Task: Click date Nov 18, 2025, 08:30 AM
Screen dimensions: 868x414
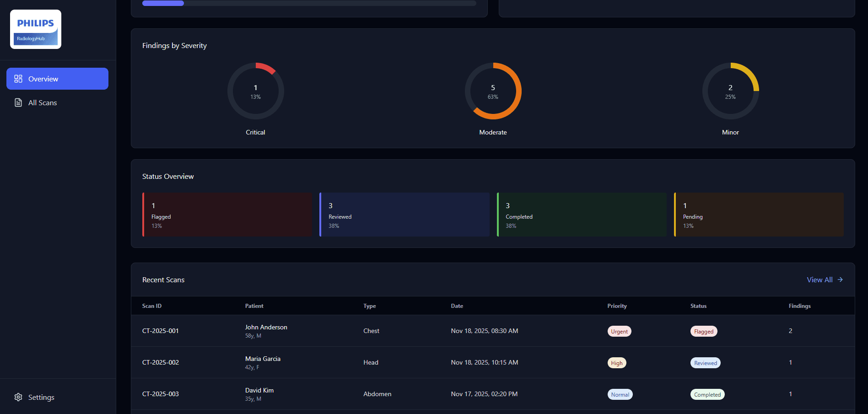Action: click(x=485, y=331)
